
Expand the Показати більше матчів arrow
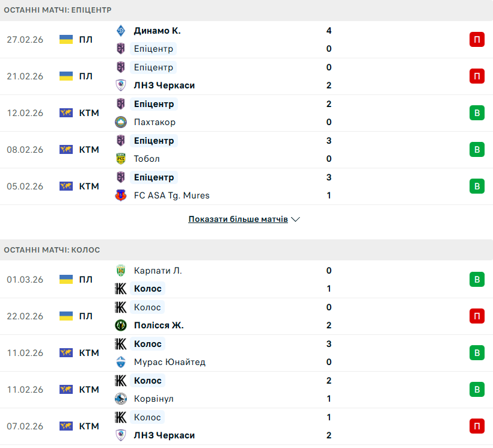295,219
